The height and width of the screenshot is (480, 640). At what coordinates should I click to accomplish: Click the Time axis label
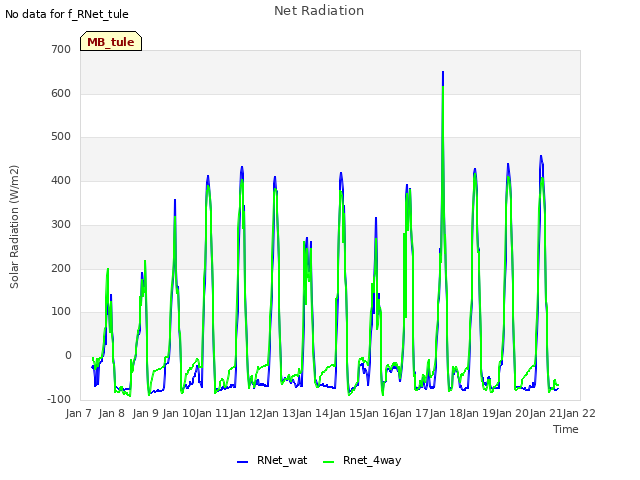[x=566, y=429]
